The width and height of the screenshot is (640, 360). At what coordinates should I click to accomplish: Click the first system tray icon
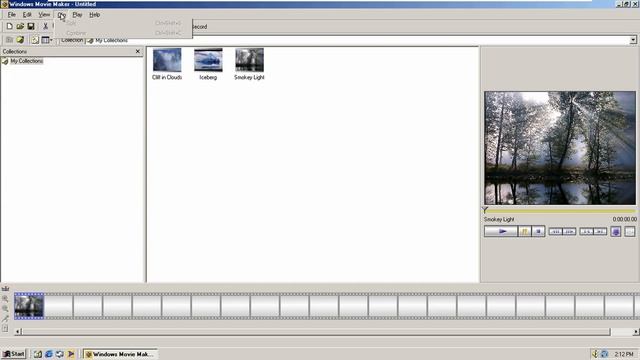tap(595, 354)
